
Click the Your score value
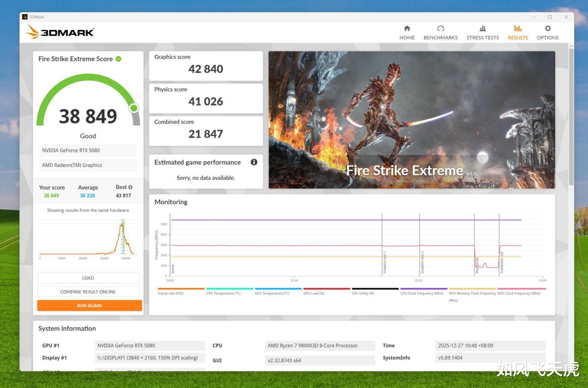pos(51,196)
